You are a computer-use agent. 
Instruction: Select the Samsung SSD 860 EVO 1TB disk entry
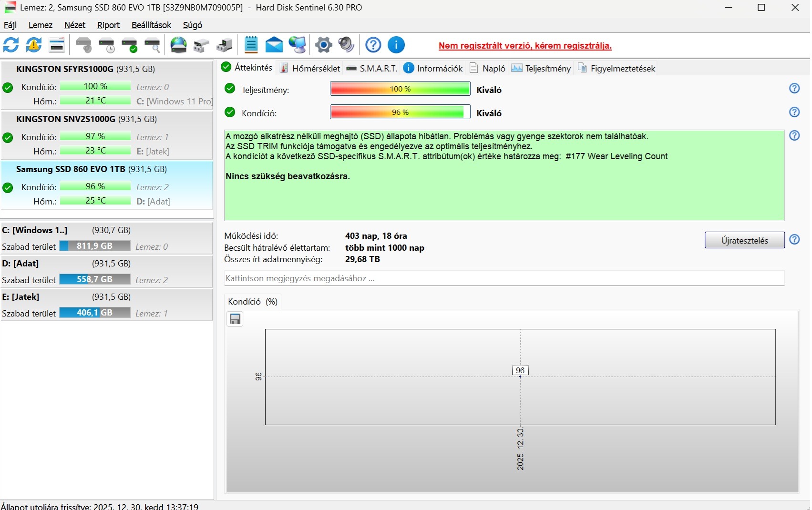pos(107,185)
